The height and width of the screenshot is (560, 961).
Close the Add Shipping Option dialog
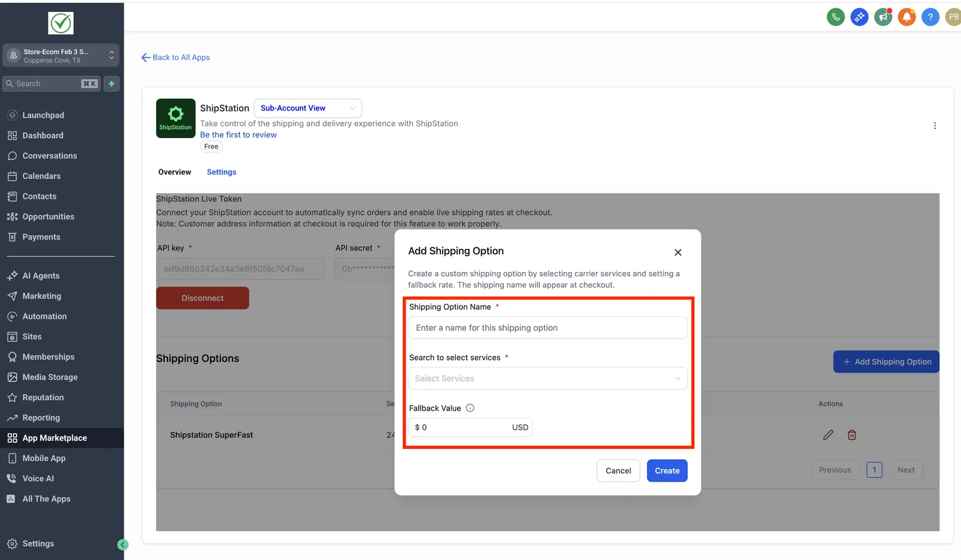(x=678, y=253)
